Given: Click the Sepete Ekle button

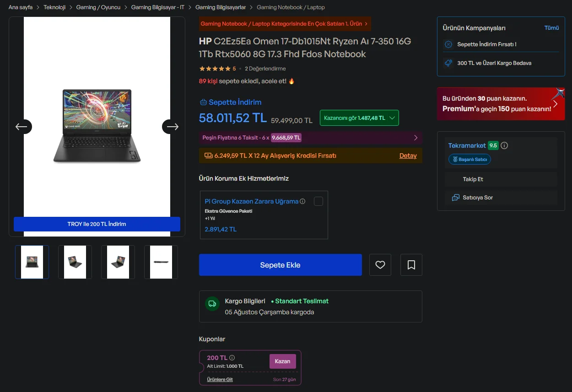Looking at the screenshot, I should [281, 265].
